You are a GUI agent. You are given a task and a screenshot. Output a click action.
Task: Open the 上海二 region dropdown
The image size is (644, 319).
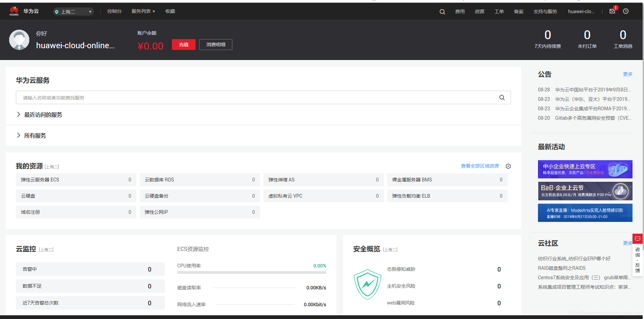click(x=73, y=12)
